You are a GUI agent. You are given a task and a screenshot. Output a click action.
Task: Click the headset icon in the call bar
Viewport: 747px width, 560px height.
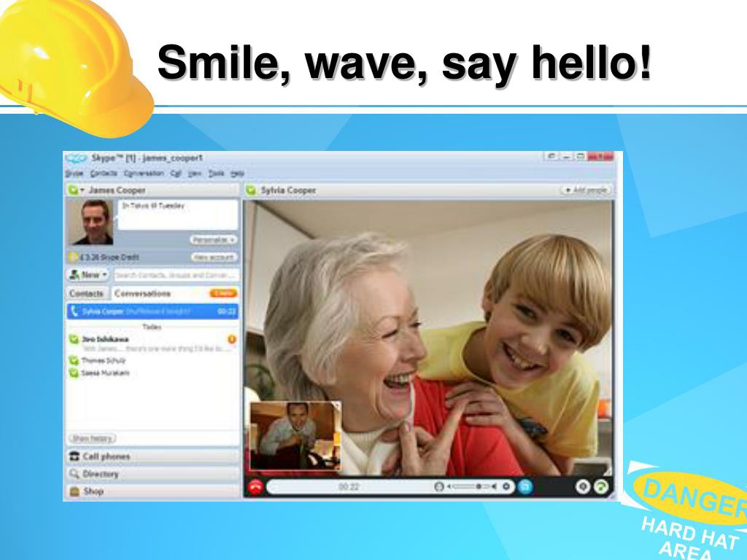(x=438, y=486)
